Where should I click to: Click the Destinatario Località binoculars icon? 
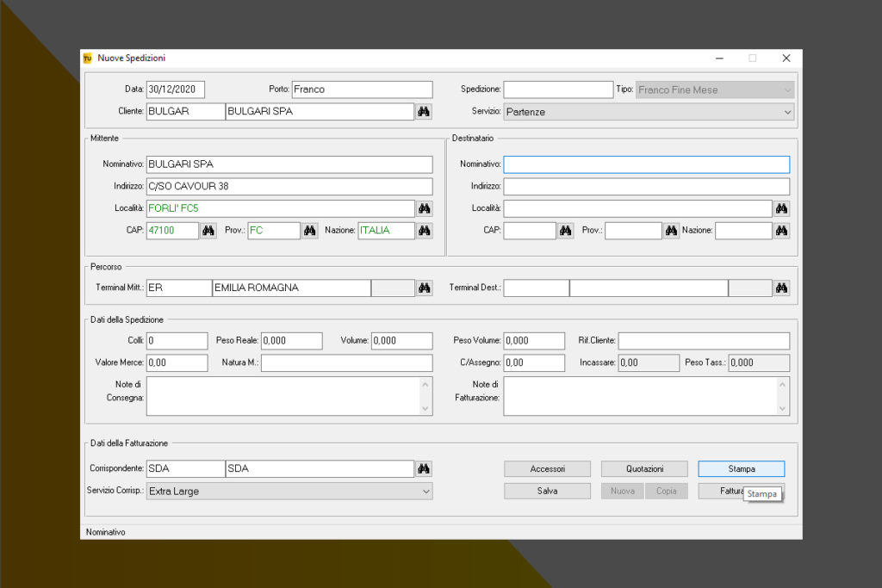click(x=781, y=208)
